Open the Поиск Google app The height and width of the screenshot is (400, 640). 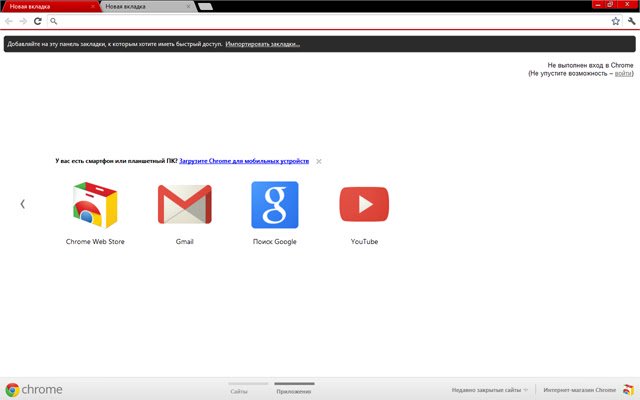(x=275, y=205)
